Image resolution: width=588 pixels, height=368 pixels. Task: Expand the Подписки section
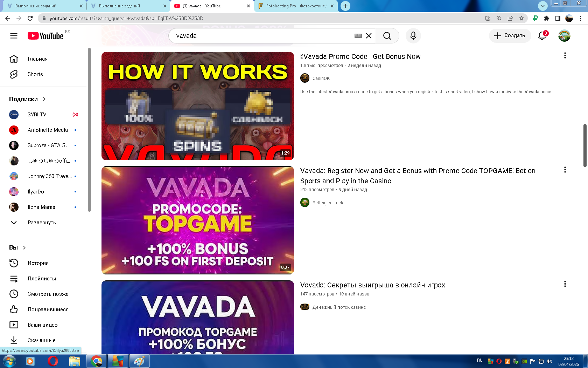click(28, 99)
